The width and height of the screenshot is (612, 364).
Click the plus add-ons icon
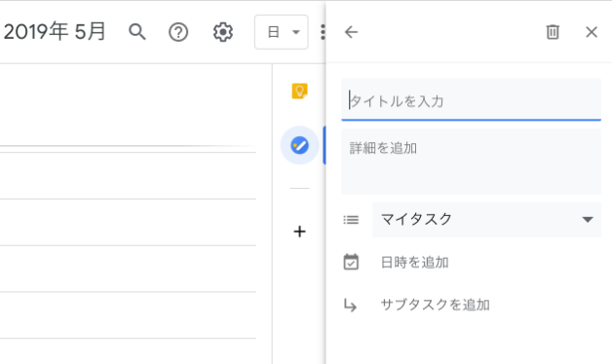pos(300,232)
